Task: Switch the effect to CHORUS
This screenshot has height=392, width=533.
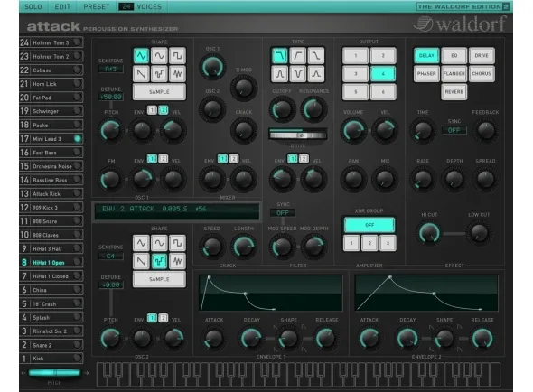Action: point(482,73)
